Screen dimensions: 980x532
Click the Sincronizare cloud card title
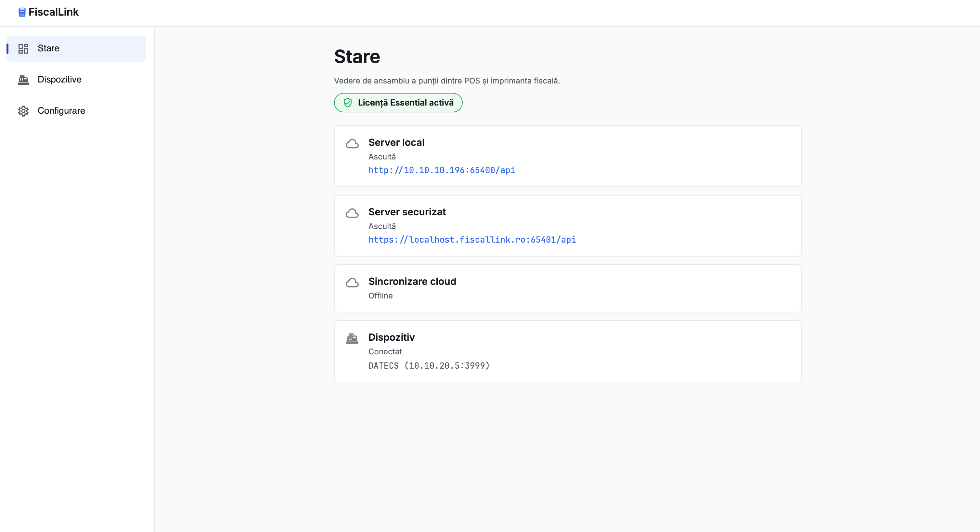point(412,282)
